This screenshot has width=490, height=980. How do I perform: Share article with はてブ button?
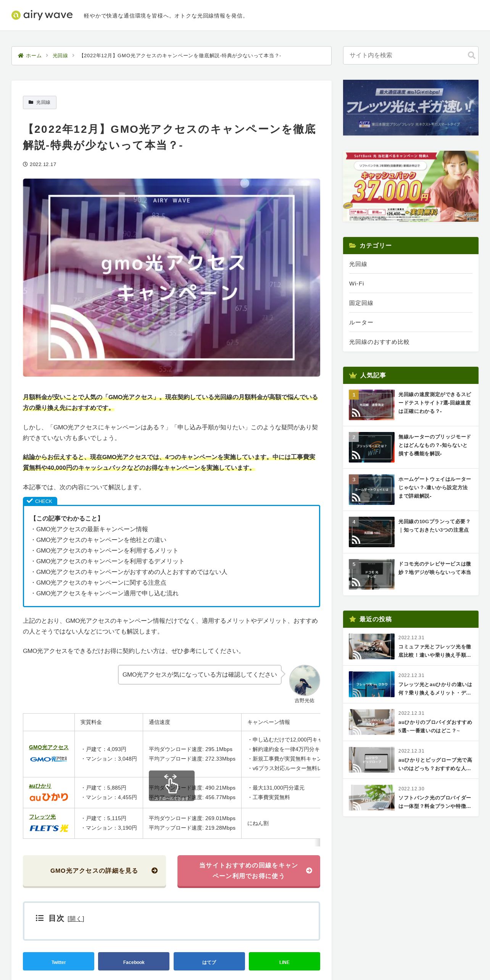pyautogui.click(x=209, y=961)
